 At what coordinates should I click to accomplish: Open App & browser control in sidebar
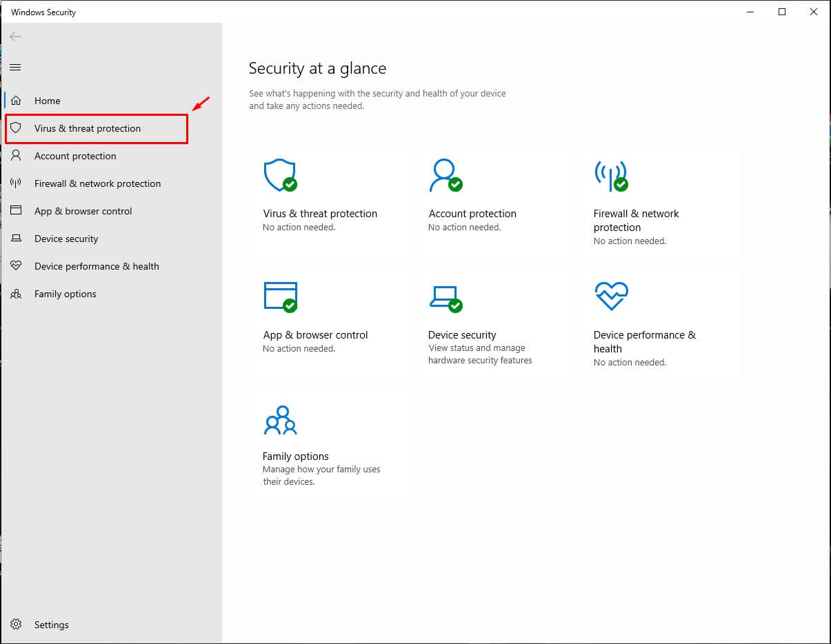point(83,211)
